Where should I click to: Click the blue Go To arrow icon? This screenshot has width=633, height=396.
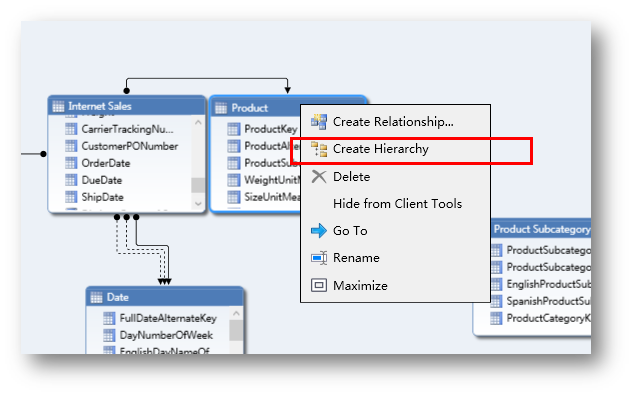coord(319,230)
